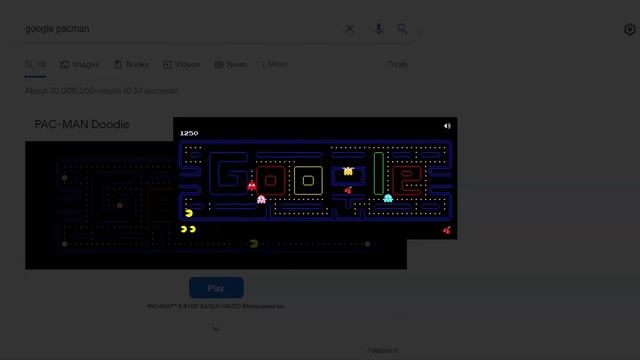Click the magnifying glass search icon

pyautogui.click(x=402, y=29)
